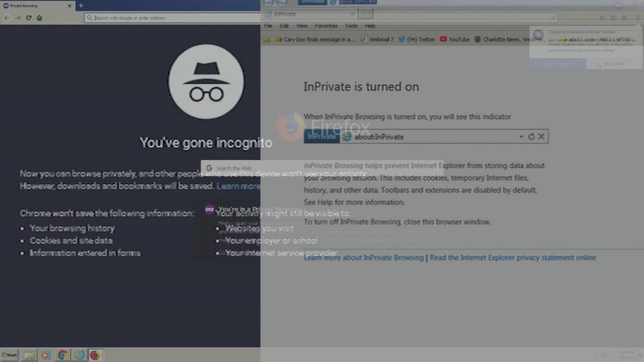The width and height of the screenshot is (644, 362).
Task: Click the Start button
Action: (9, 355)
